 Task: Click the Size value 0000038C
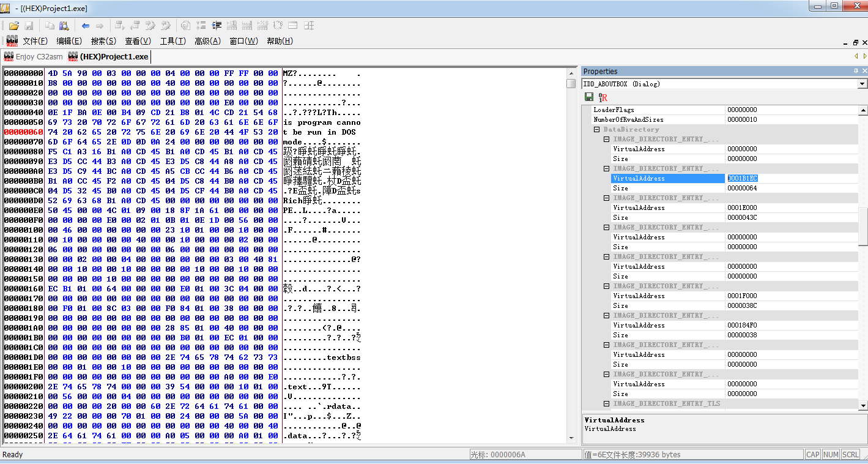[x=742, y=305]
